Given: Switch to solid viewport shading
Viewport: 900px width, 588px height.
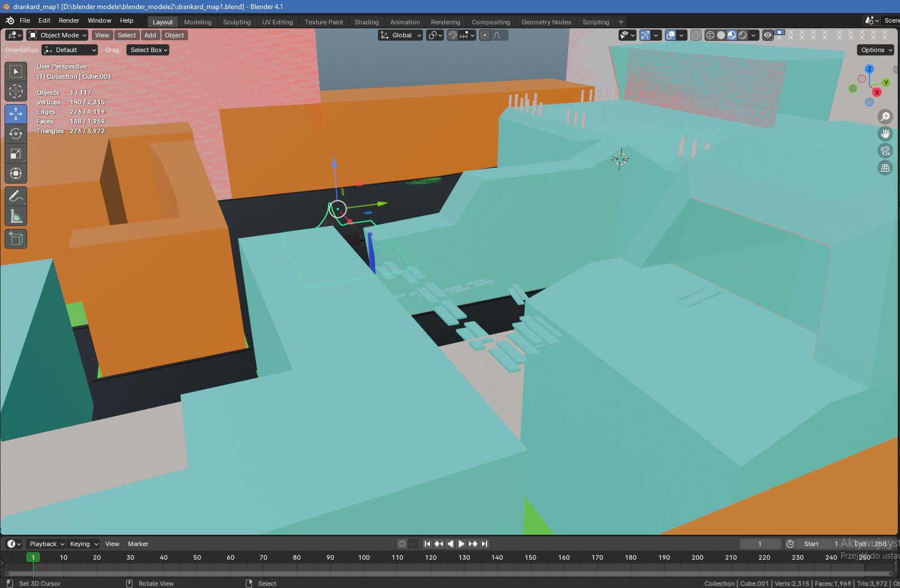Looking at the screenshot, I should click(x=721, y=35).
